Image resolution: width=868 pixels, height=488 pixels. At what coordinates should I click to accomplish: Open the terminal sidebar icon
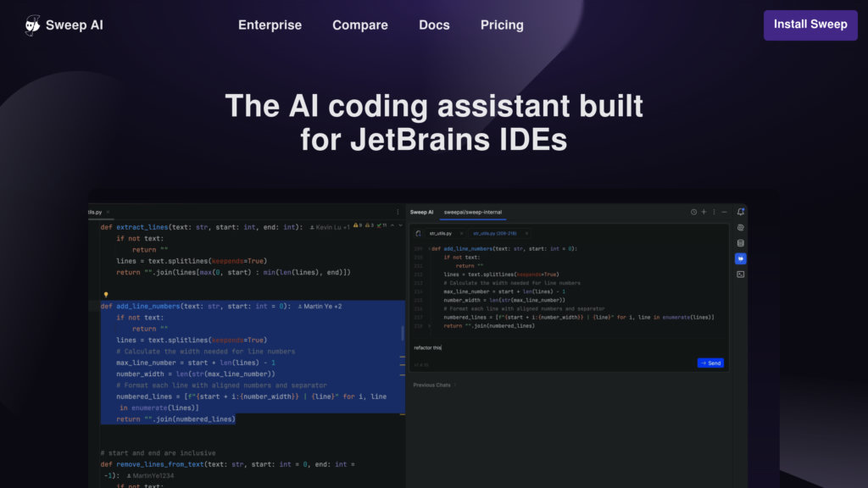740,274
